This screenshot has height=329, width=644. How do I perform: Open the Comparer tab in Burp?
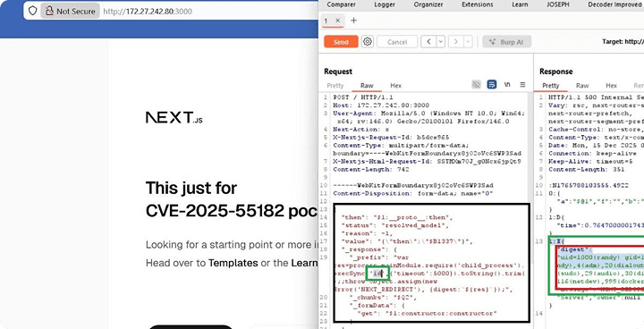341,4
